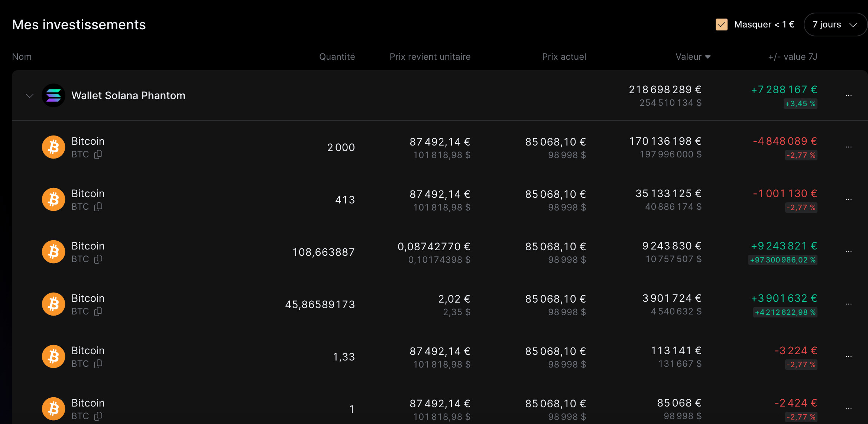The image size is (868, 424).
Task: Click the Wallet Solana Phantom icon
Action: [53, 95]
